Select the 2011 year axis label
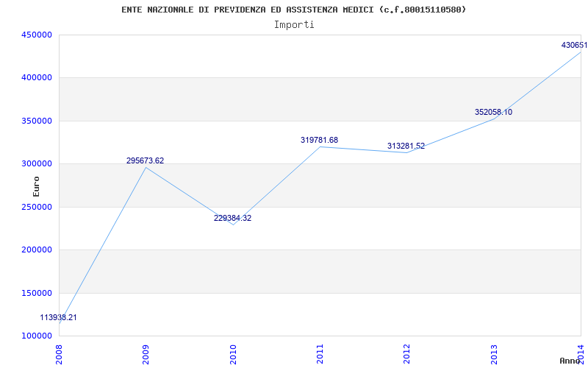This screenshot has width=588, height=368. pyautogui.click(x=320, y=354)
